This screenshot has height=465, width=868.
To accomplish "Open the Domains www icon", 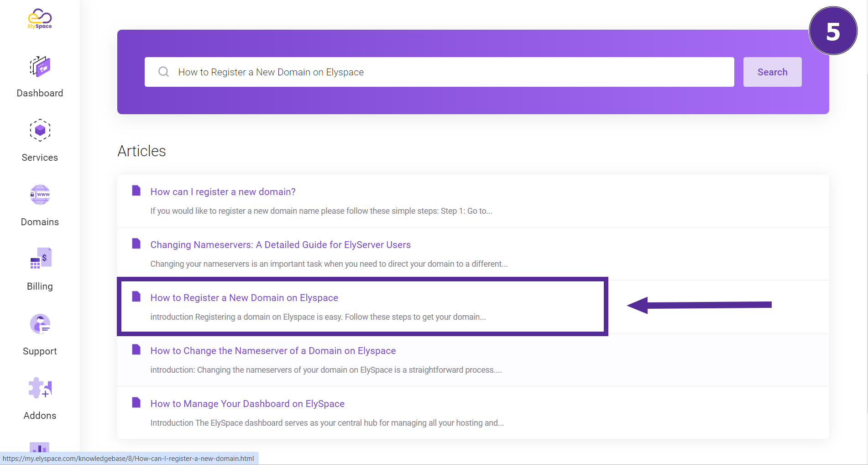I will pyautogui.click(x=40, y=195).
